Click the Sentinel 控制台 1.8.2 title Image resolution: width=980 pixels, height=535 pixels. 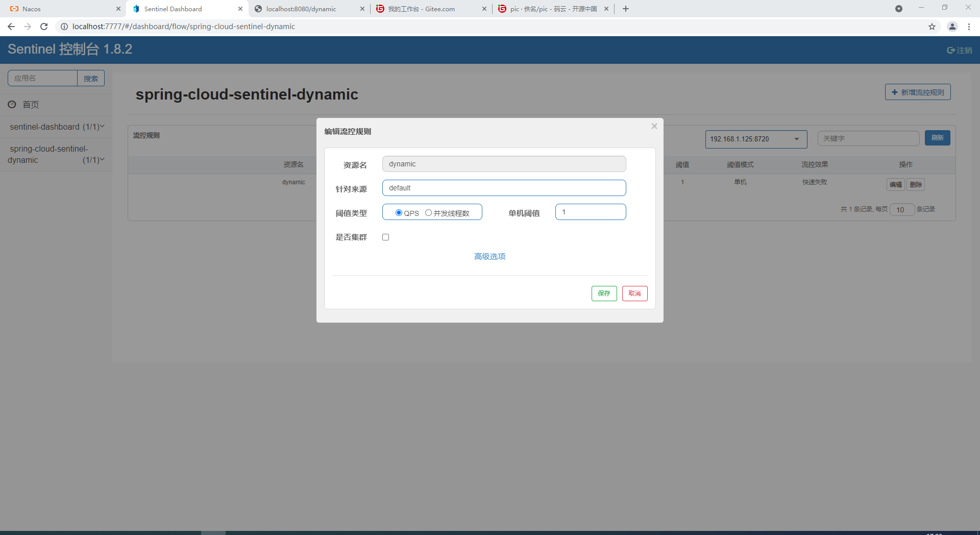click(x=70, y=49)
